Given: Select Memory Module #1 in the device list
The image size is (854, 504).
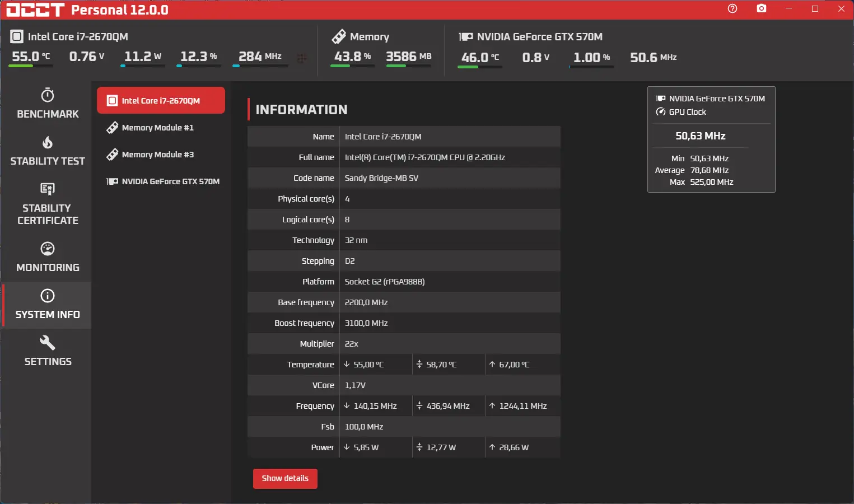Looking at the screenshot, I should coord(161,128).
